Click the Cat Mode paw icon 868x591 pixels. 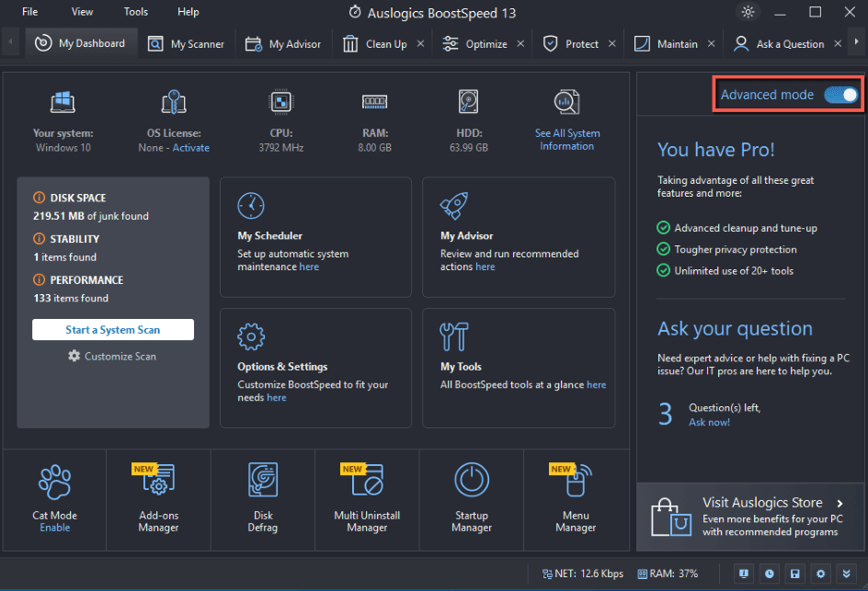[55, 482]
